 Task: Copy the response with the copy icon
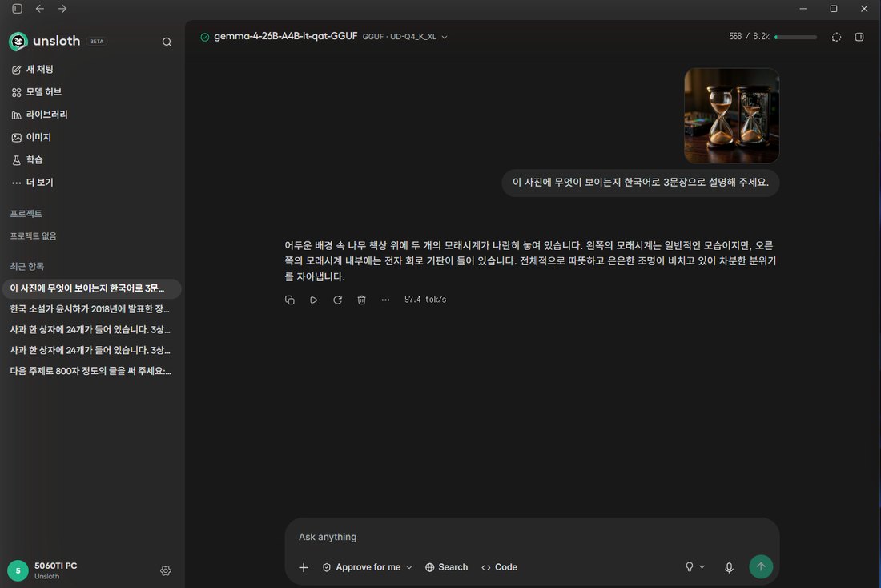coord(290,300)
